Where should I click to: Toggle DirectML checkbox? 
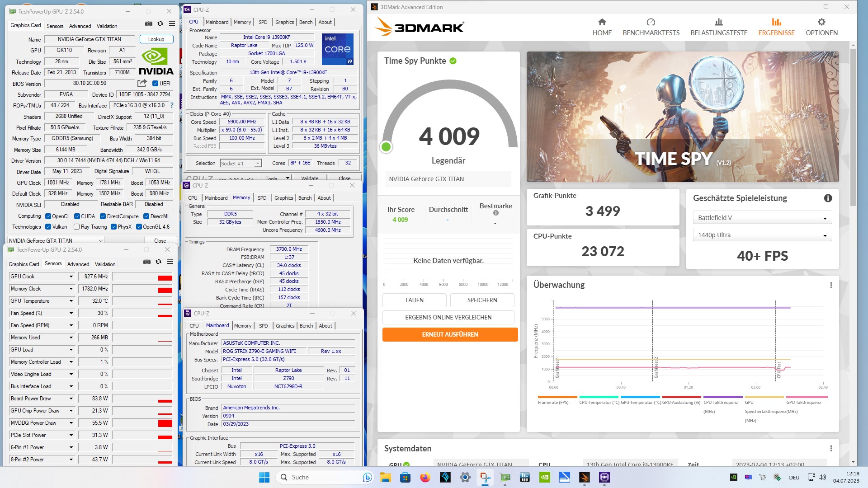[146, 216]
